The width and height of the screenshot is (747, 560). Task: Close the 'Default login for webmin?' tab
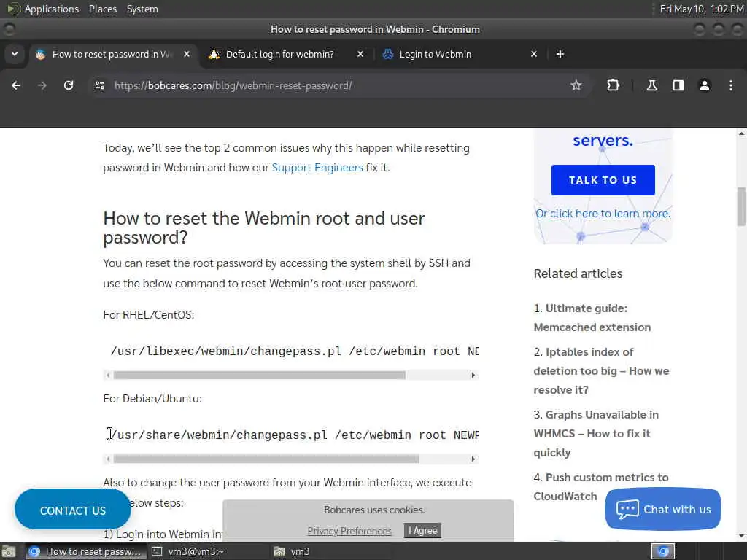point(360,54)
